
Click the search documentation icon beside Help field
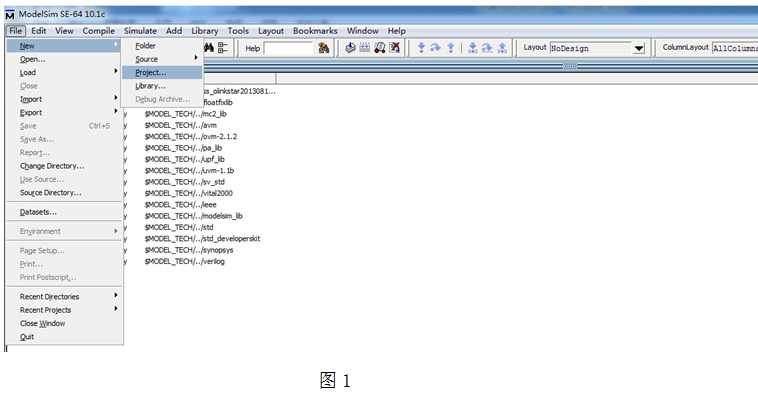pos(323,48)
